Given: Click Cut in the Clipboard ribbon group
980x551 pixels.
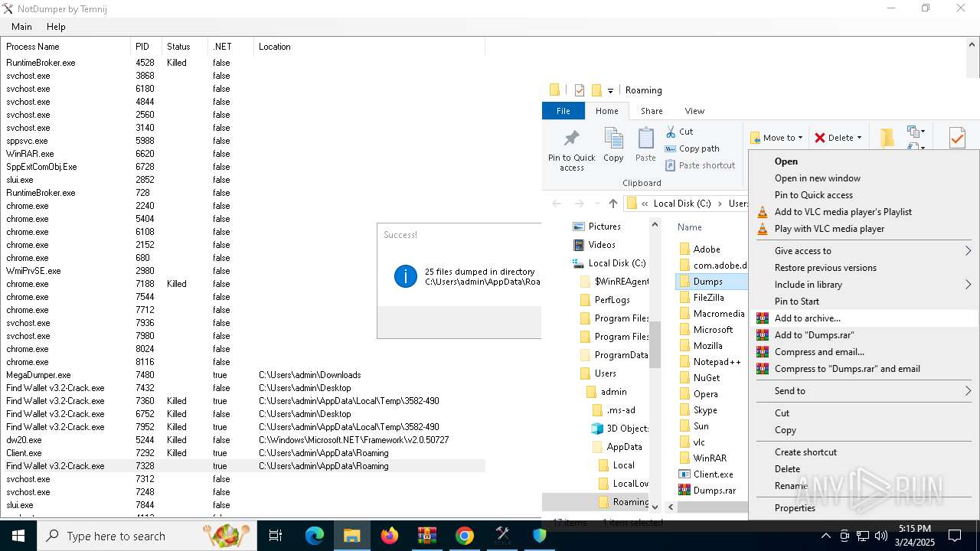Looking at the screenshot, I should [x=679, y=132].
